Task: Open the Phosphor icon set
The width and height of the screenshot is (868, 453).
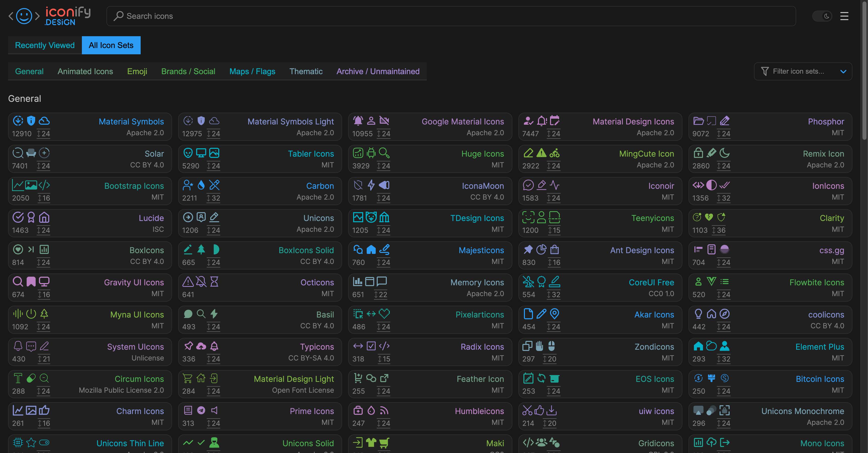Action: [770, 126]
